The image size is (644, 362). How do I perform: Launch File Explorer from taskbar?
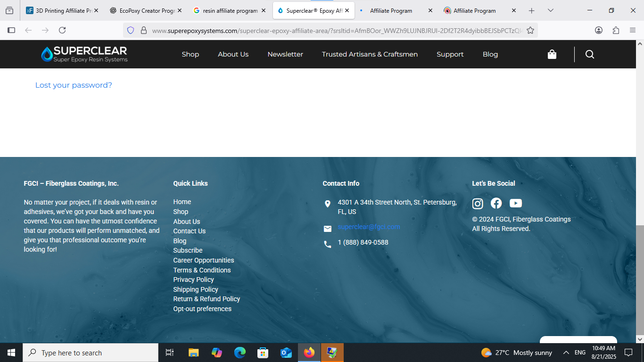tap(194, 353)
